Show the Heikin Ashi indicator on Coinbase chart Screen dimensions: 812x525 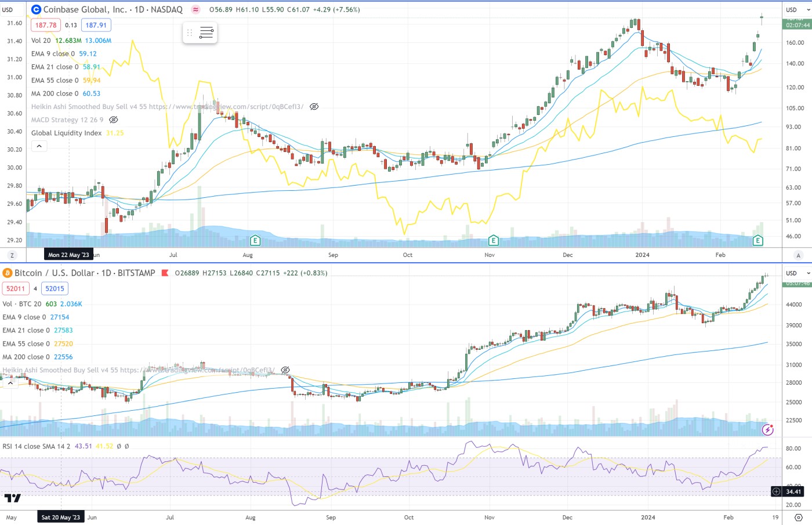tap(314, 107)
